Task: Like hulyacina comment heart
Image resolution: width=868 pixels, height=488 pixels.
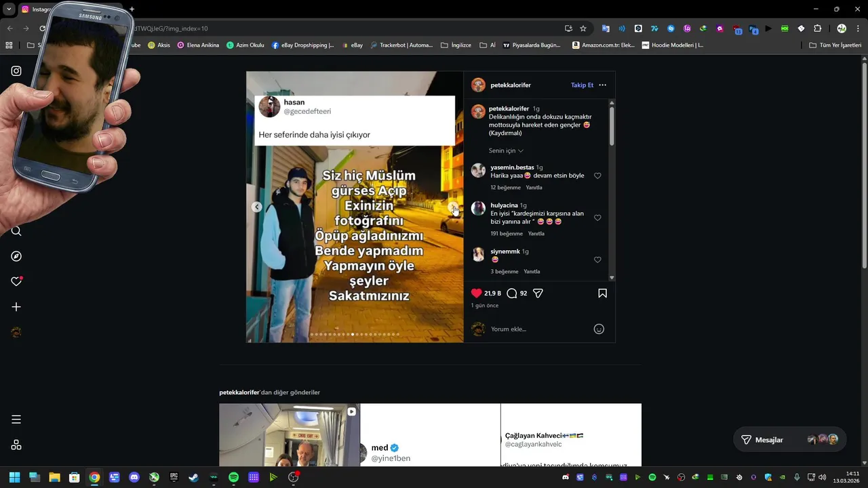Action: 597,218
